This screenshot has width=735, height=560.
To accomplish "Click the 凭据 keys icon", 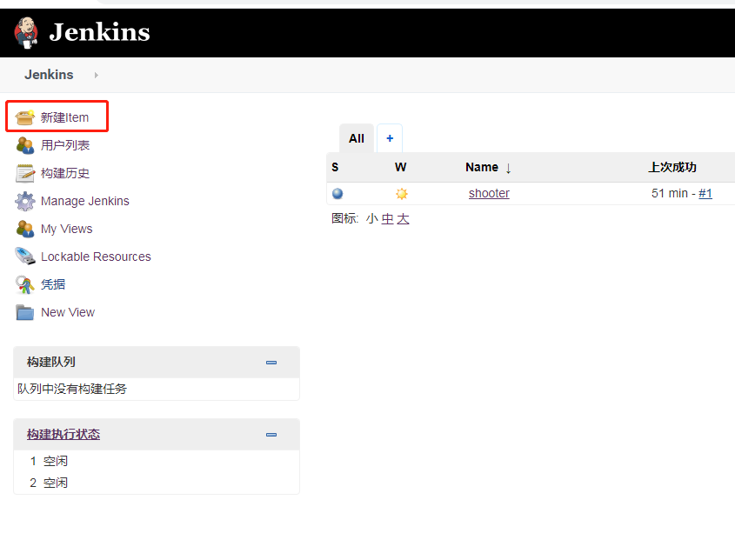I will (25, 284).
